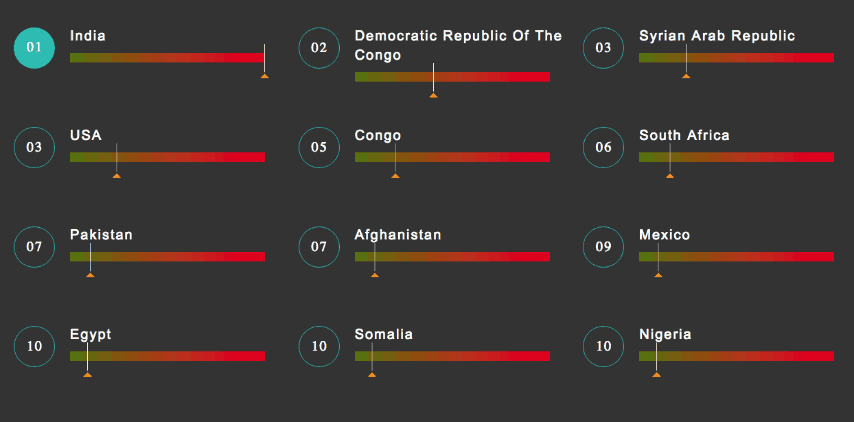Click the orange marker under Mexico's bar
854x422 pixels.
658,276
